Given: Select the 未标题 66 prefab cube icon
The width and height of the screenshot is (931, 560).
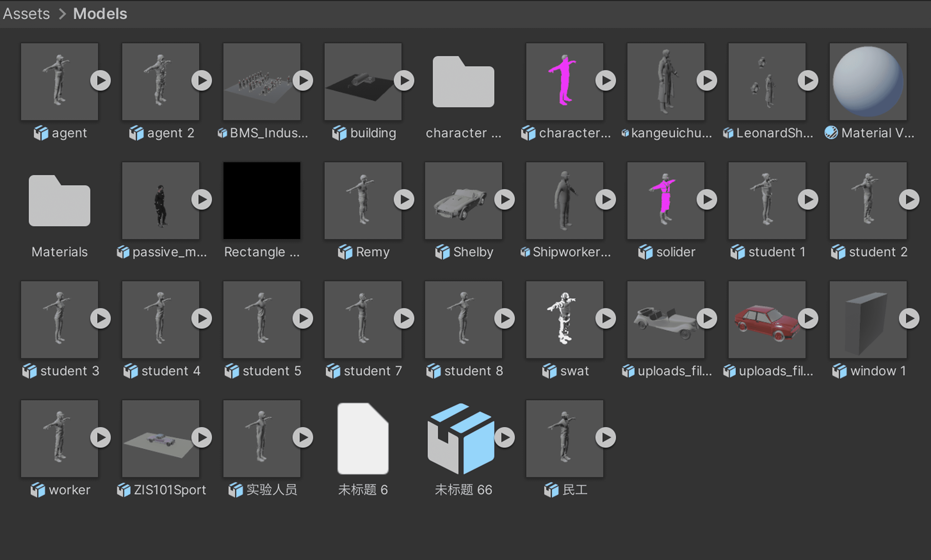Looking at the screenshot, I should pyautogui.click(x=461, y=438).
